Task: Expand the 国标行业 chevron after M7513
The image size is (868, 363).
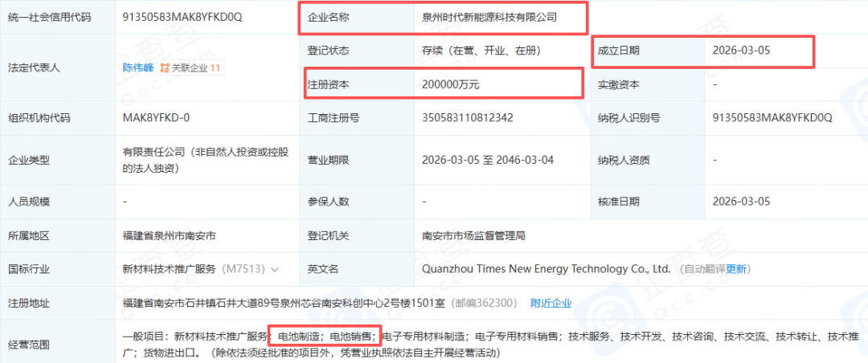Action: pyautogui.click(x=276, y=269)
